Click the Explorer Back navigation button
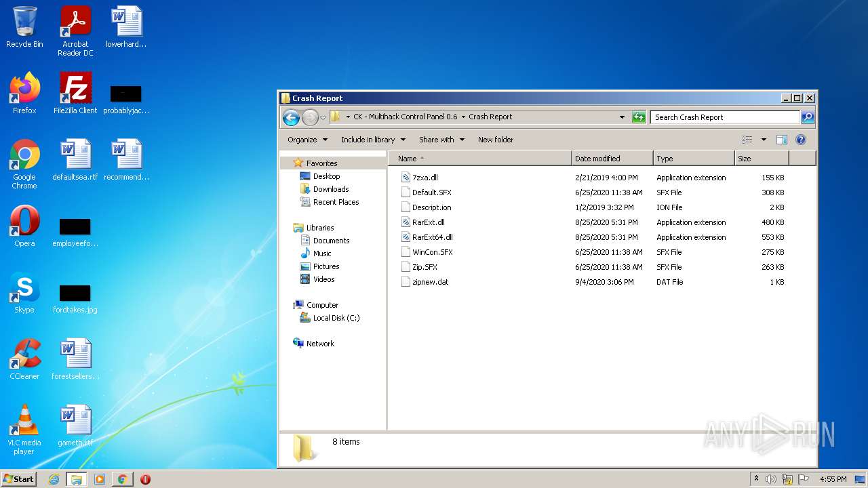Viewport: 868px width, 488px height. (291, 117)
